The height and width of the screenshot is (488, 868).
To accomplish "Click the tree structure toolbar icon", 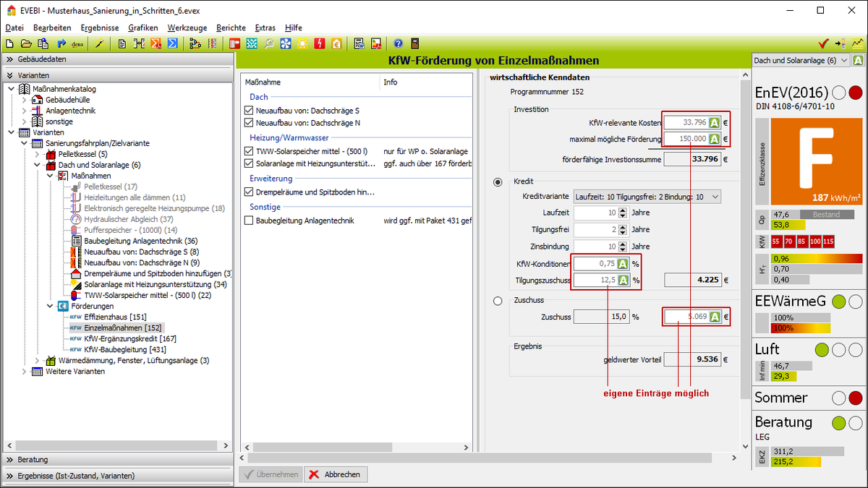I will click(x=195, y=43).
